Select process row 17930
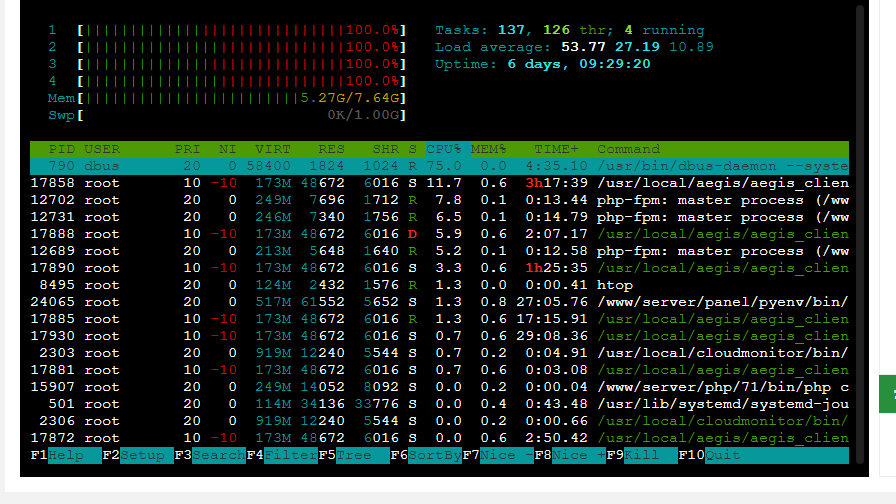The width and height of the screenshot is (896, 504). [x=439, y=336]
